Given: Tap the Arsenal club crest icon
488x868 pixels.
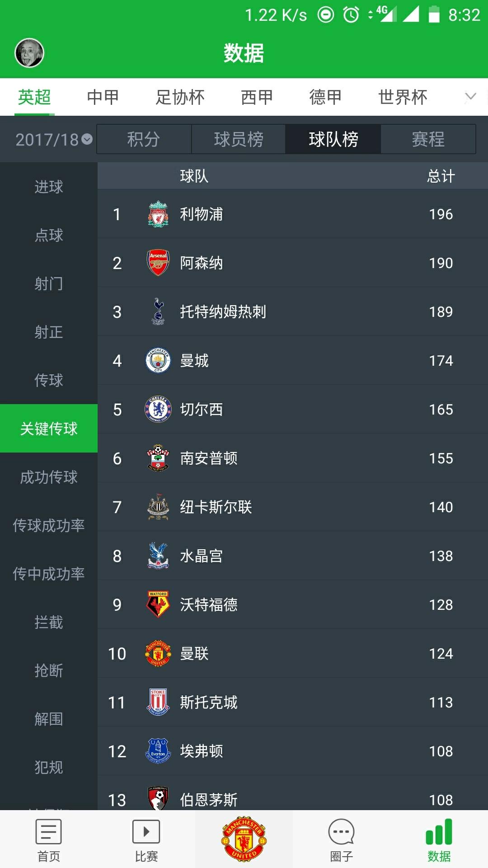Looking at the screenshot, I should click(x=157, y=263).
